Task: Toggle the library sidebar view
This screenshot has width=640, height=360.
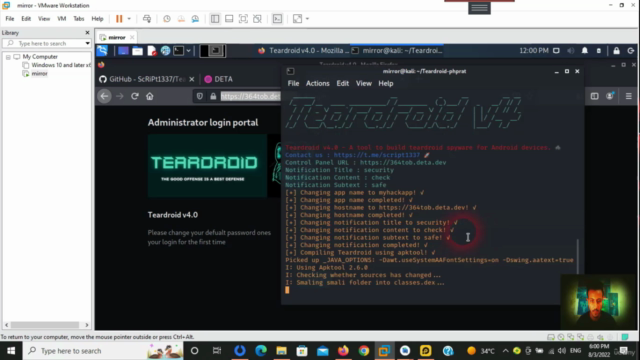Action: [215, 19]
